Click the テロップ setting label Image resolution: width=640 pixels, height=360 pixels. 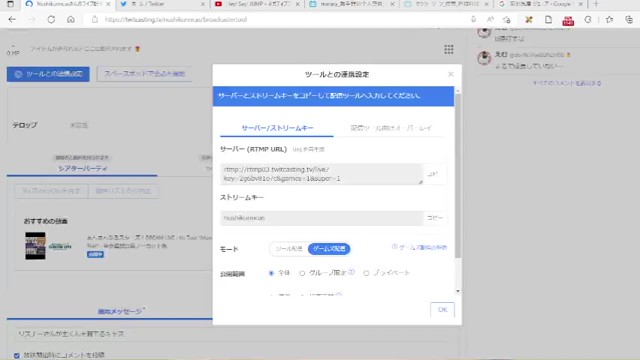click(24, 125)
